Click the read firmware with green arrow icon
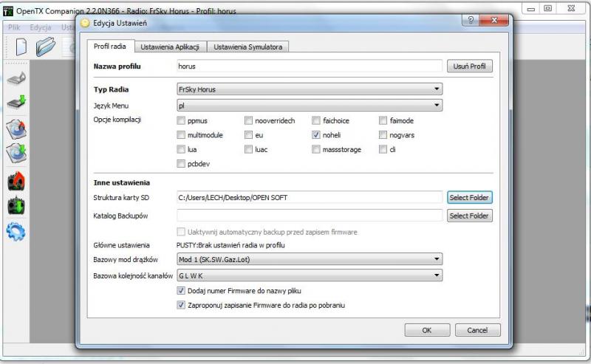 click(x=17, y=102)
